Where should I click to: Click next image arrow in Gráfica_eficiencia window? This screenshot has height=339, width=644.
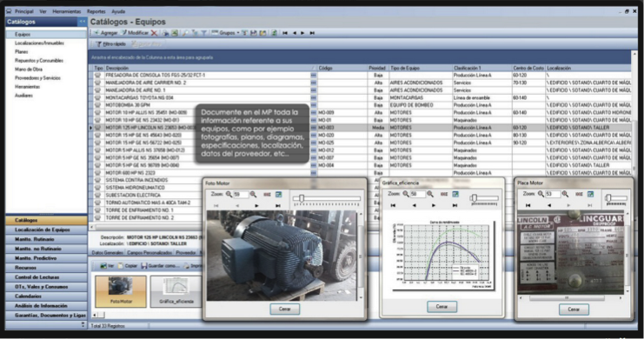coord(434,205)
